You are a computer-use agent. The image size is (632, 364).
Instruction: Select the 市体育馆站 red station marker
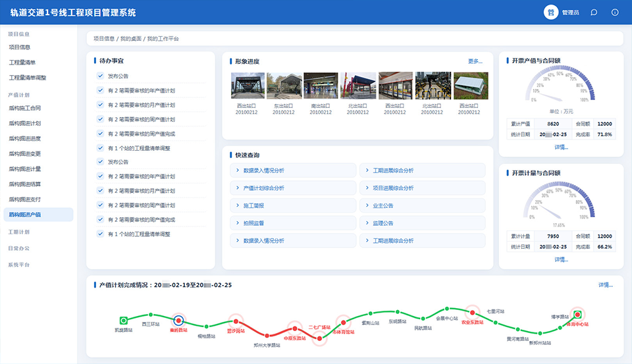(x=344, y=323)
